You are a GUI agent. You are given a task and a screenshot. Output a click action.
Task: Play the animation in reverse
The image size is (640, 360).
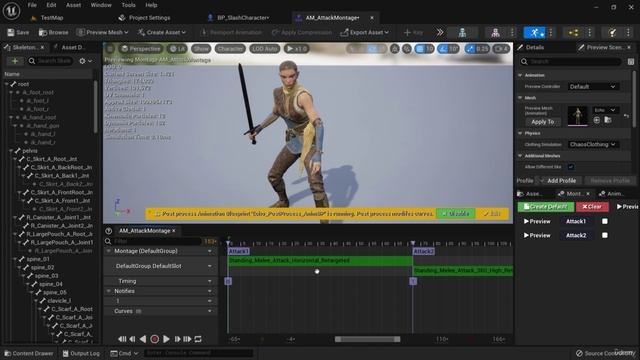[x=143, y=339]
